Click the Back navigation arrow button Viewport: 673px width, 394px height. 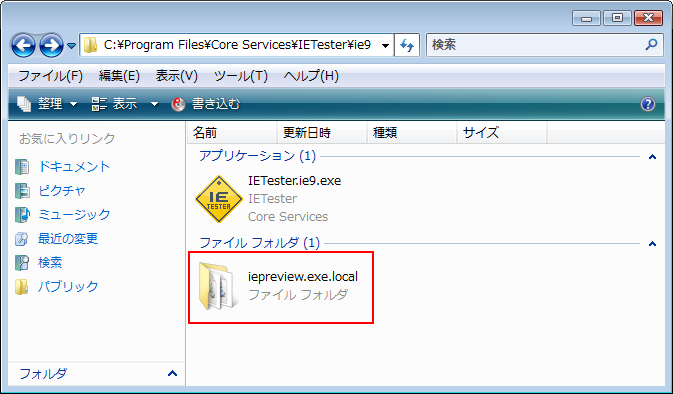[x=23, y=45]
